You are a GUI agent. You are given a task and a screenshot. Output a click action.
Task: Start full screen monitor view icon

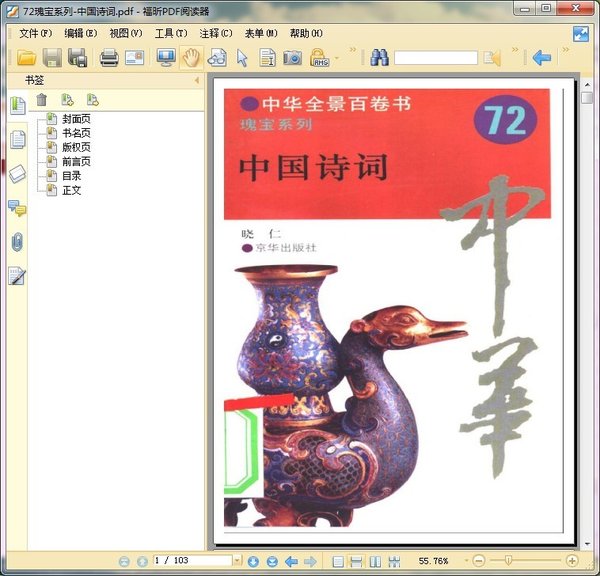pos(166,58)
